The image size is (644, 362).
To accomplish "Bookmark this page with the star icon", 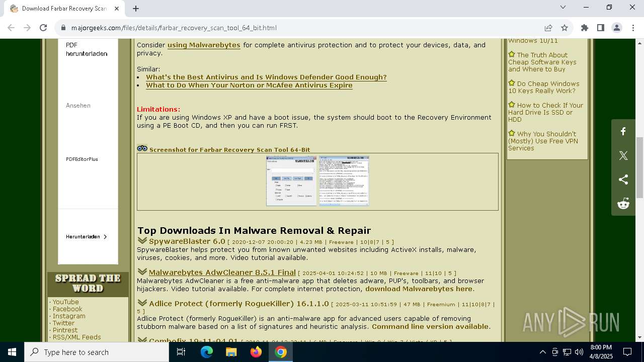I will pyautogui.click(x=565, y=28).
